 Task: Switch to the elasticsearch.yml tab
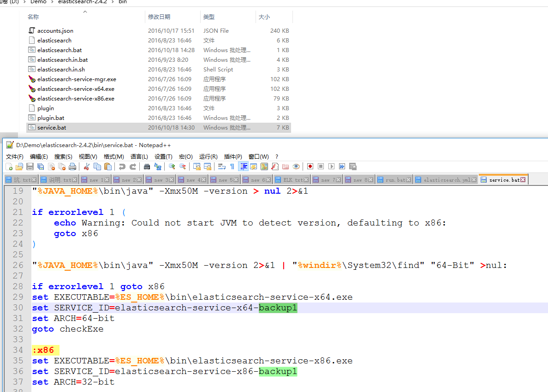pos(446,180)
